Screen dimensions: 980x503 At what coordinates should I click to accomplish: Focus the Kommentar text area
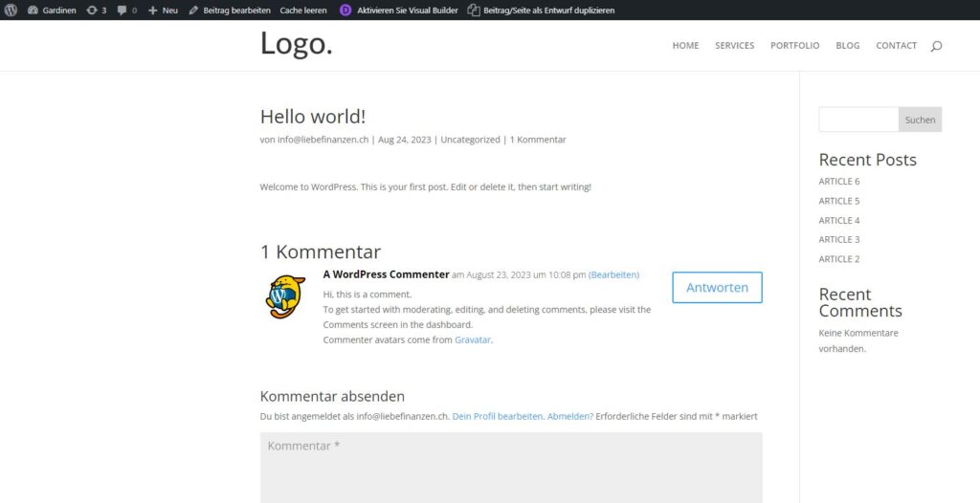[x=511, y=468]
